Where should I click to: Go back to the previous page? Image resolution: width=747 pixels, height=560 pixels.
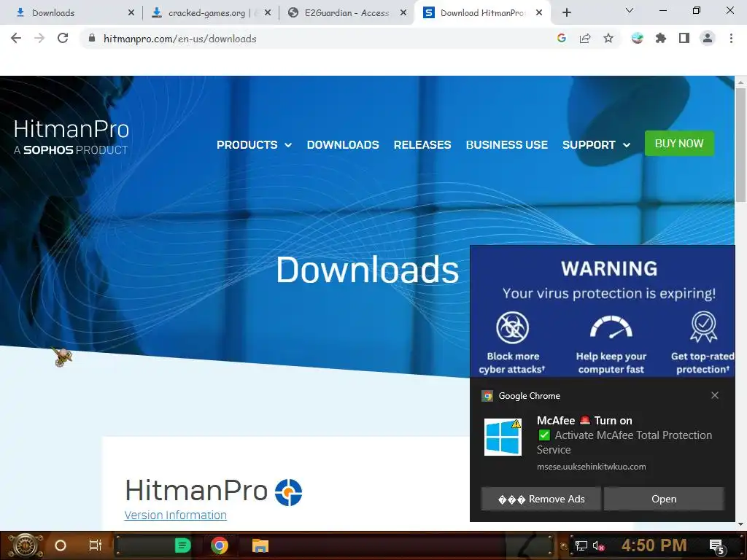click(16, 38)
